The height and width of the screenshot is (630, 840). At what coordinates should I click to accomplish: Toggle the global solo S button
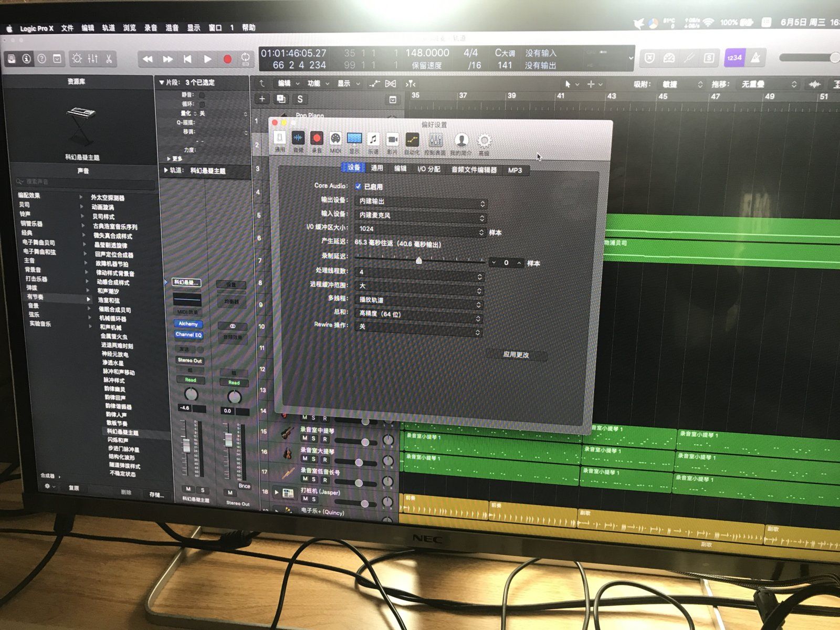tap(300, 99)
